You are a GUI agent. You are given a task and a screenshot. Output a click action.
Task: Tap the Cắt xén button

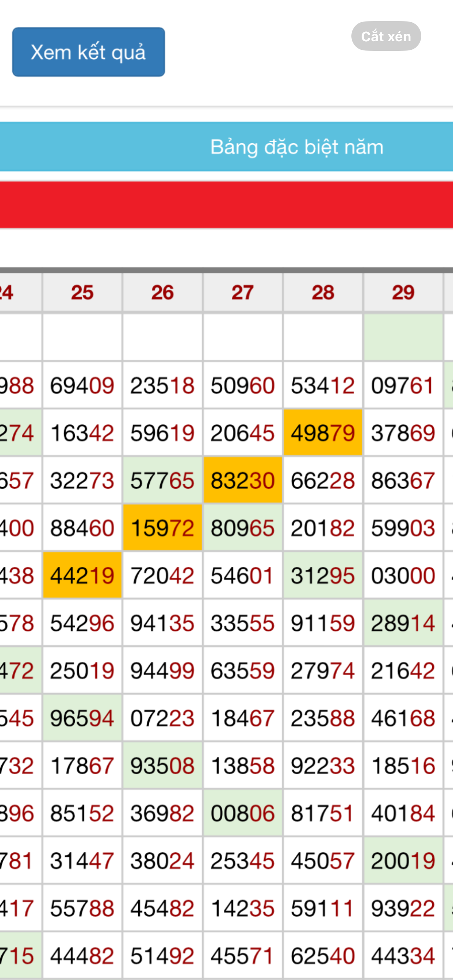386,36
